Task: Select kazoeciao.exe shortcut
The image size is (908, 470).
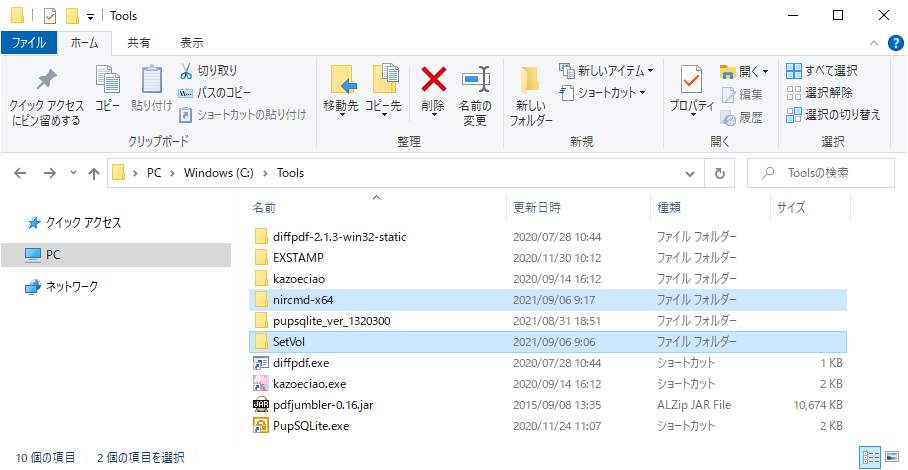Action: tap(548, 384)
